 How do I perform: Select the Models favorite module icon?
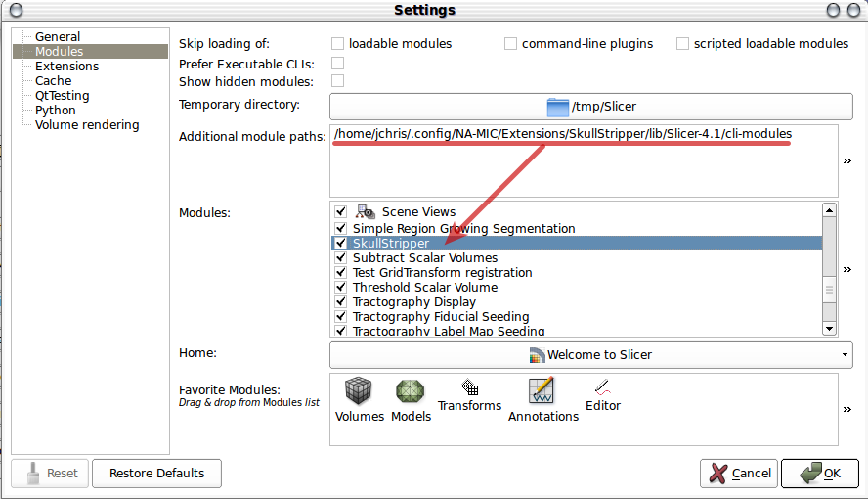coord(411,392)
